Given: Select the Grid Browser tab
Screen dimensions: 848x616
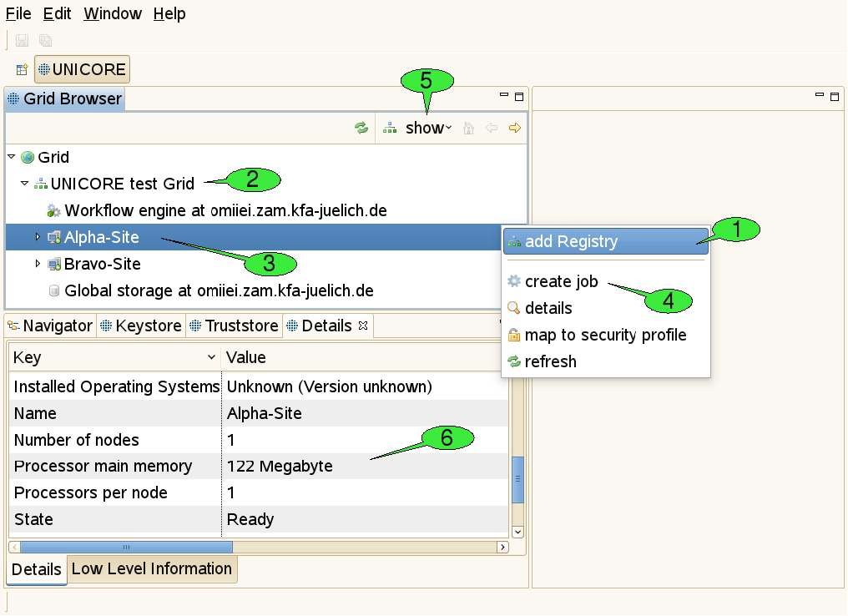Looking at the screenshot, I should (65, 99).
